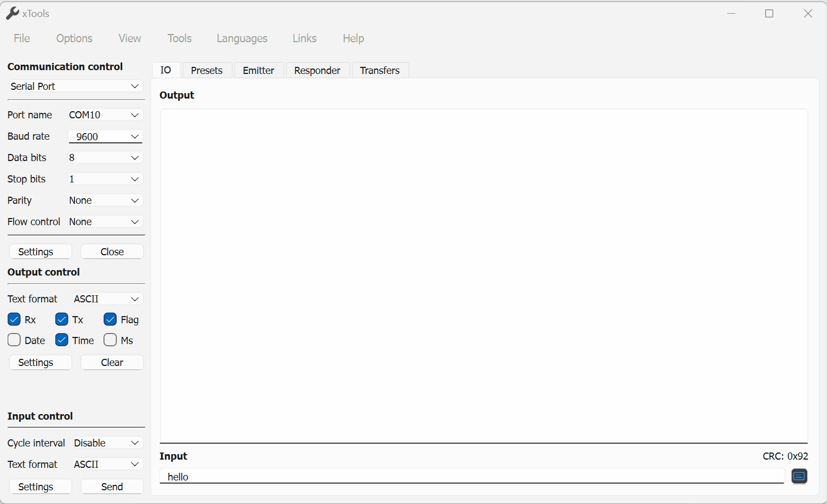Toggle the Ms checkbox
Screen dimensions: 827x504
tap(110, 340)
